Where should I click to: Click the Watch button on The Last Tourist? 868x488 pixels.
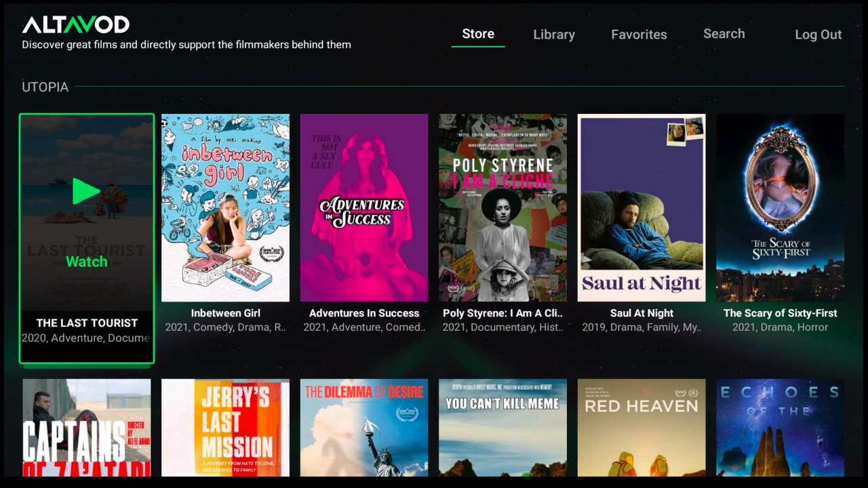(87, 262)
